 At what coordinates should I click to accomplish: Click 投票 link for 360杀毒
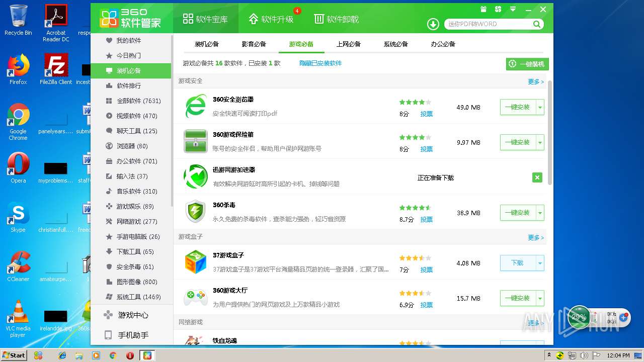point(427,220)
